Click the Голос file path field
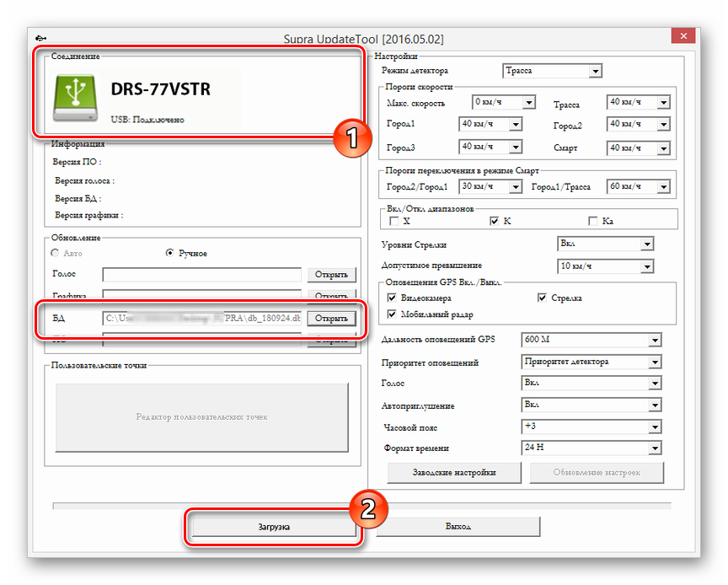This screenshot has height=585, width=728. pos(202,275)
